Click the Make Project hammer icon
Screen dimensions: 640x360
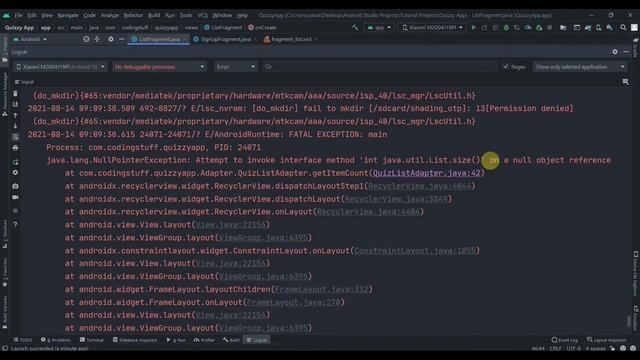355,28
